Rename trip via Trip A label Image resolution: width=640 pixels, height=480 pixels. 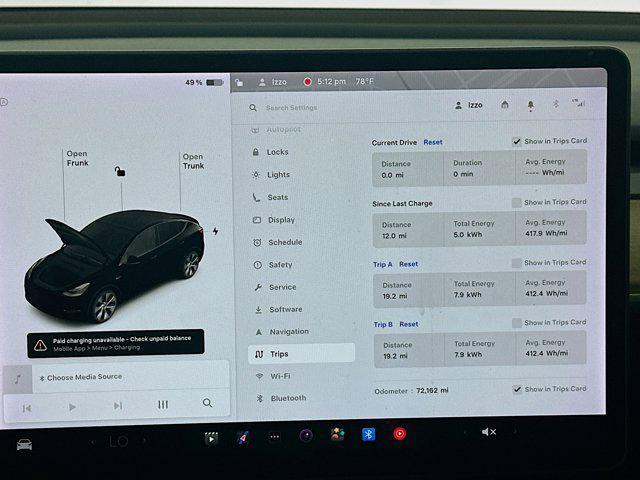pos(382,264)
